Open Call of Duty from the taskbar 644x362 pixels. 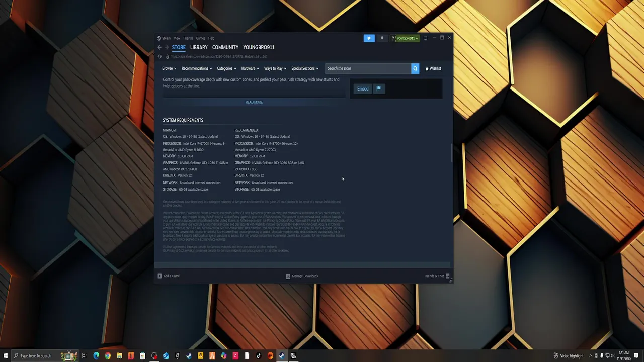[x=293, y=356]
